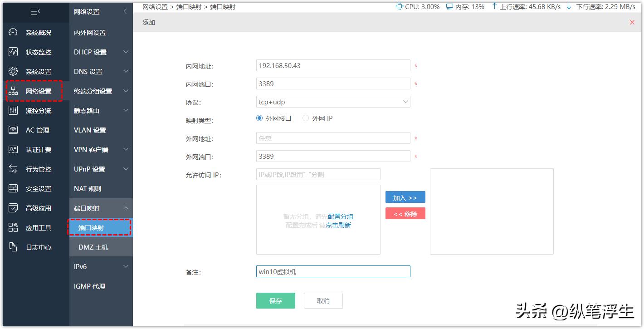Click inside the 备注 remark input field
The image size is (644, 329).
(x=332, y=271)
